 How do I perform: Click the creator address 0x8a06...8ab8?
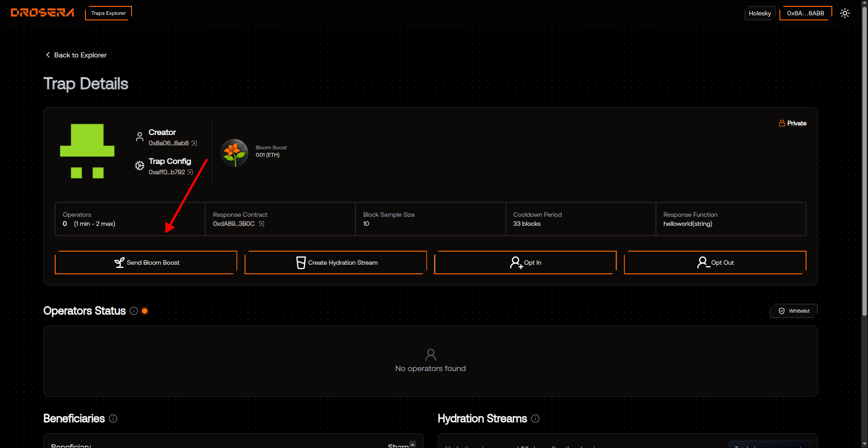169,143
